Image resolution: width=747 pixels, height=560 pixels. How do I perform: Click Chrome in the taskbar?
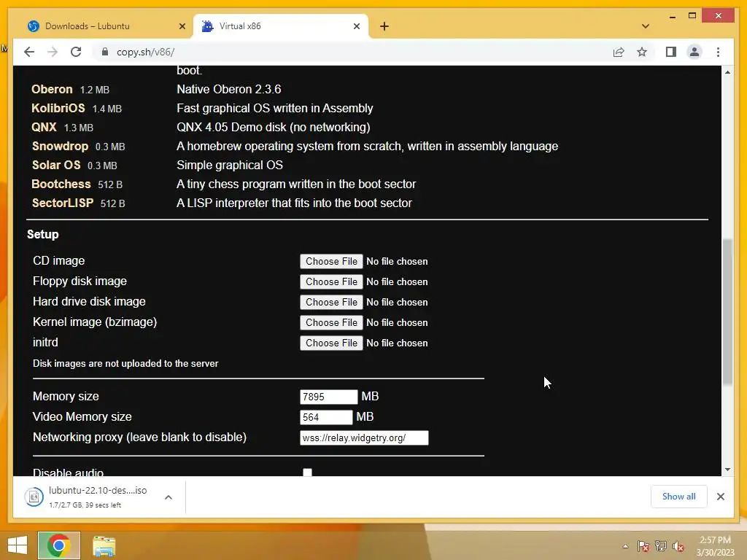[x=59, y=545]
